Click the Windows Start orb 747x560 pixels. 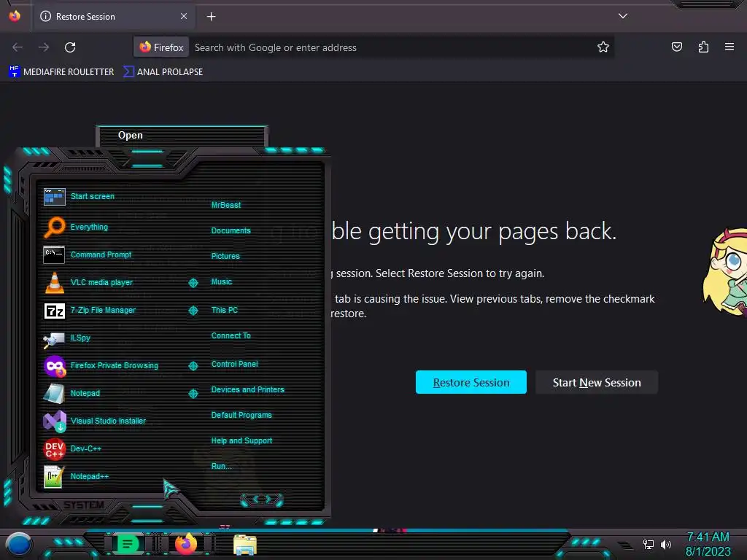point(18,545)
